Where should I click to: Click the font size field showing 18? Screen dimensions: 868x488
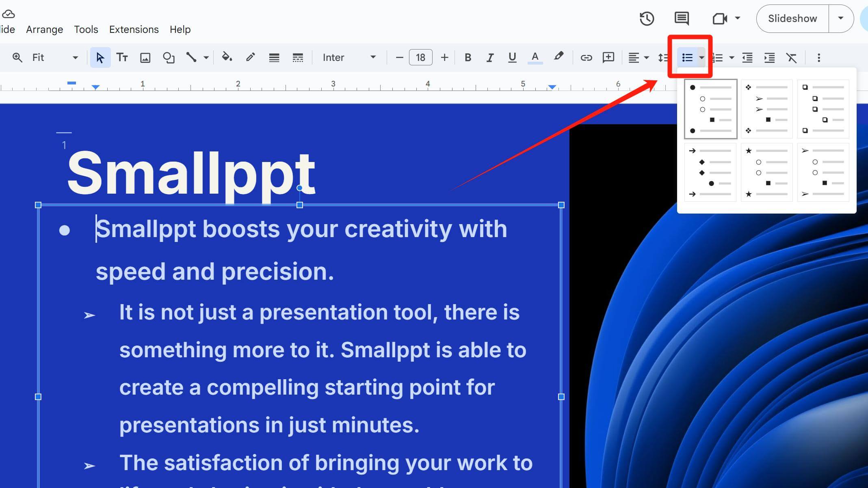[421, 58]
